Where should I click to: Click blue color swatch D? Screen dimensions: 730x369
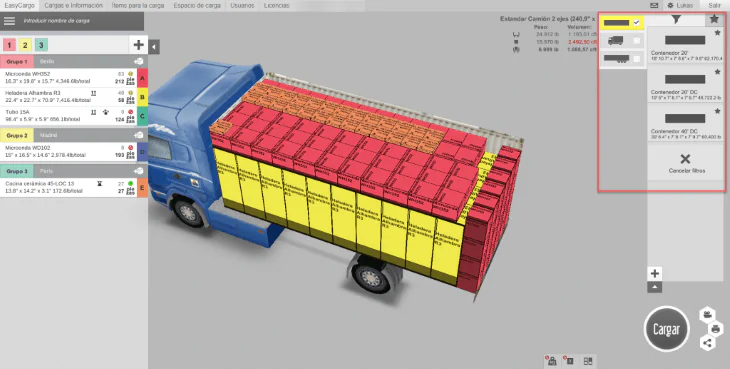[x=142, y=152]
